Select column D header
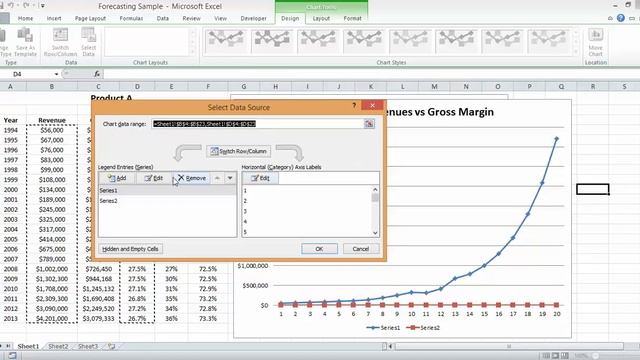This screenshot has width=640, height=360. pos(137,87)
